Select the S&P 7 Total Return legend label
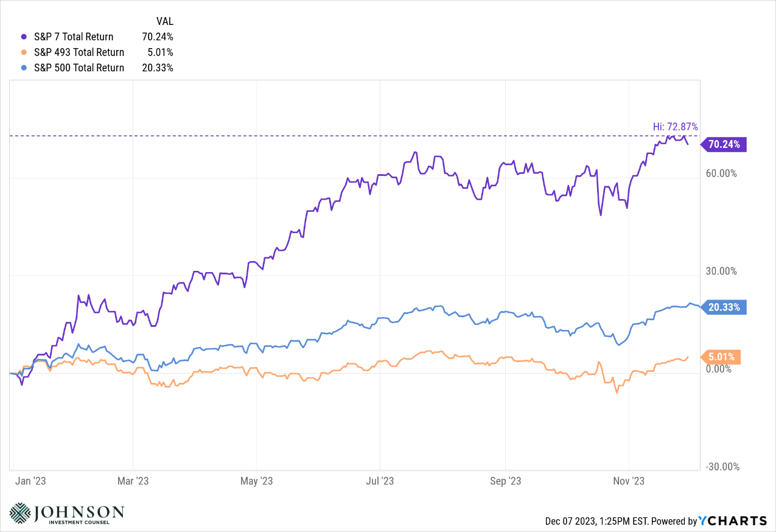 click(74, 37)
